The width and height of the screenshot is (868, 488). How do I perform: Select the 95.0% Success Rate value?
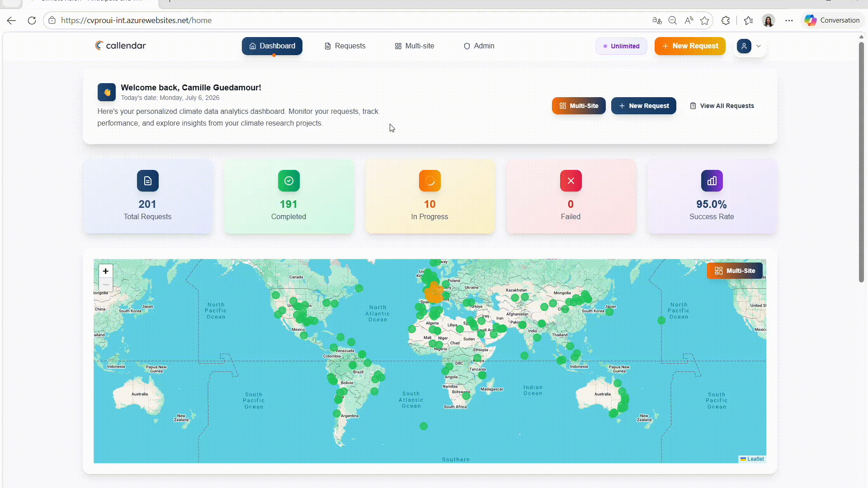pos(712,204)
